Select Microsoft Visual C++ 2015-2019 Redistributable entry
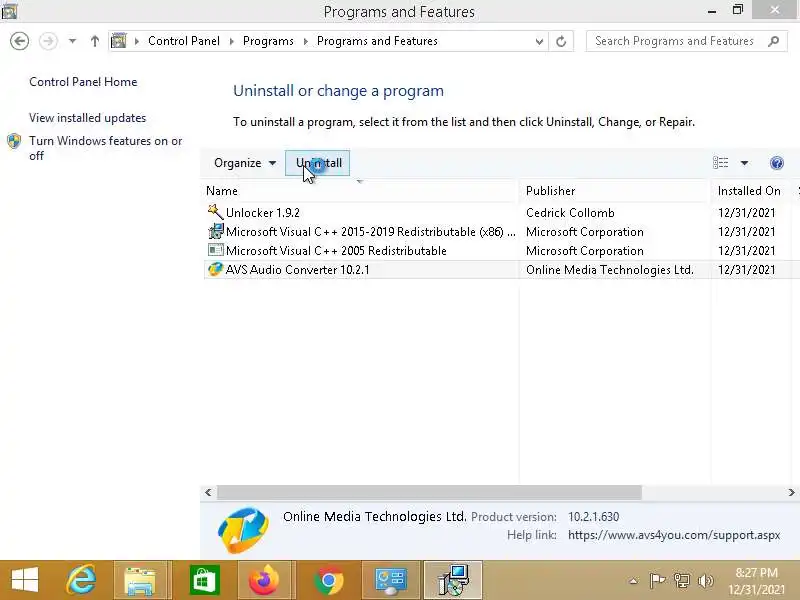Screen dimensions: 800x600 (x=371, y=232)
